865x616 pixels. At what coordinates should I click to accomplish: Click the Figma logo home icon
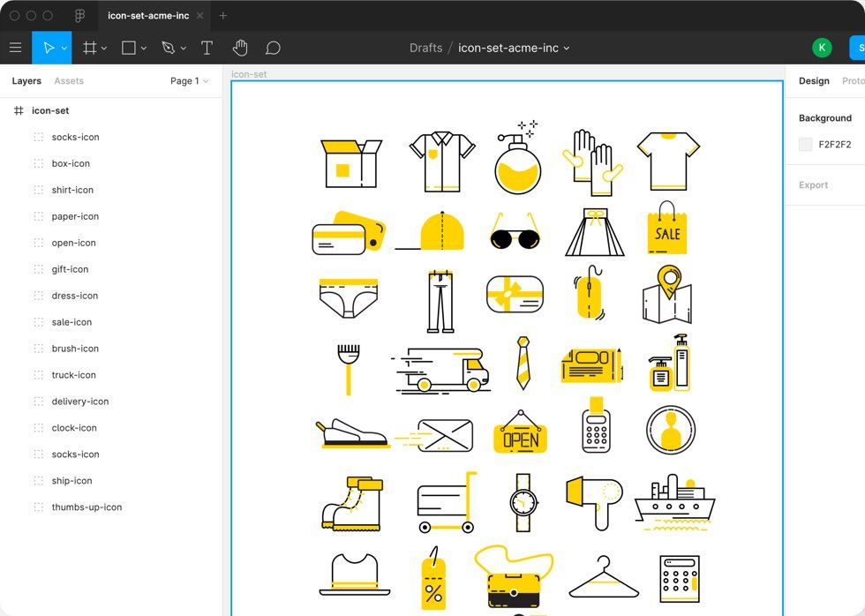[79, 16]
